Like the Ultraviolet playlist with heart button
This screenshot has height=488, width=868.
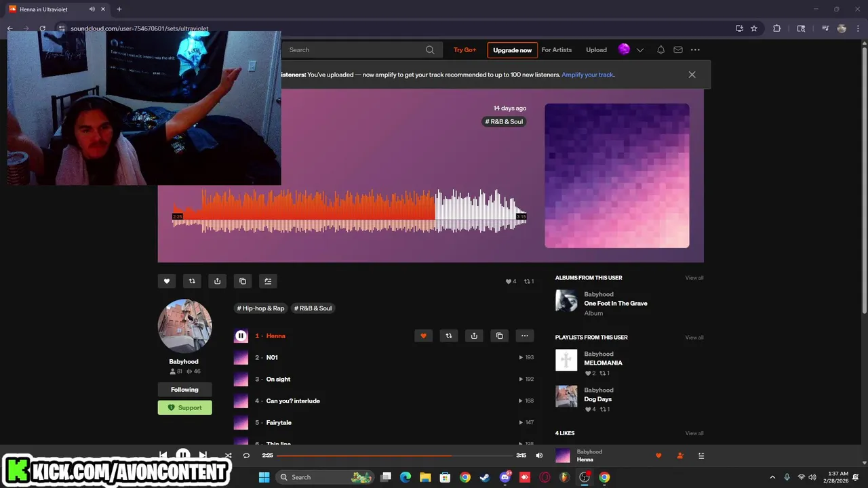pos(167,281)
